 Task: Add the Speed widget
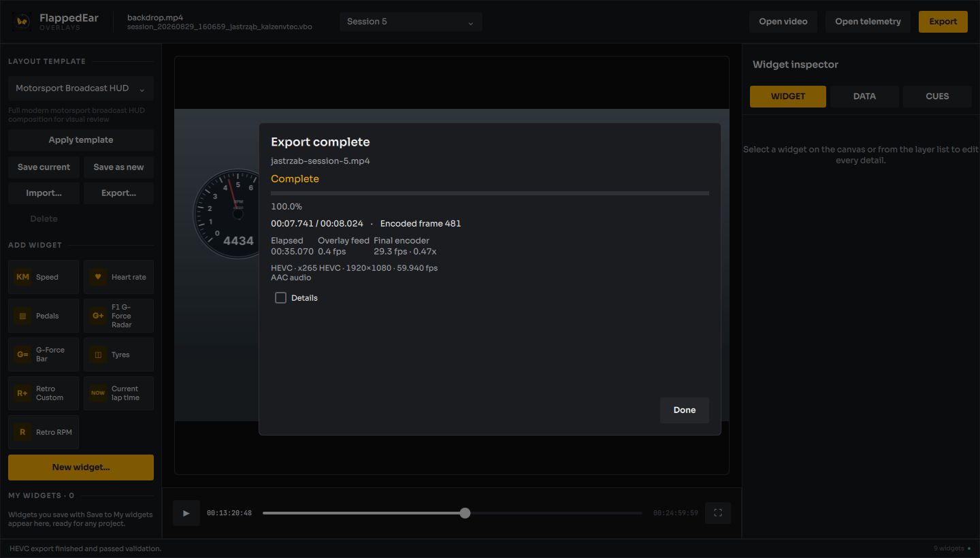[x=44, y=277]
